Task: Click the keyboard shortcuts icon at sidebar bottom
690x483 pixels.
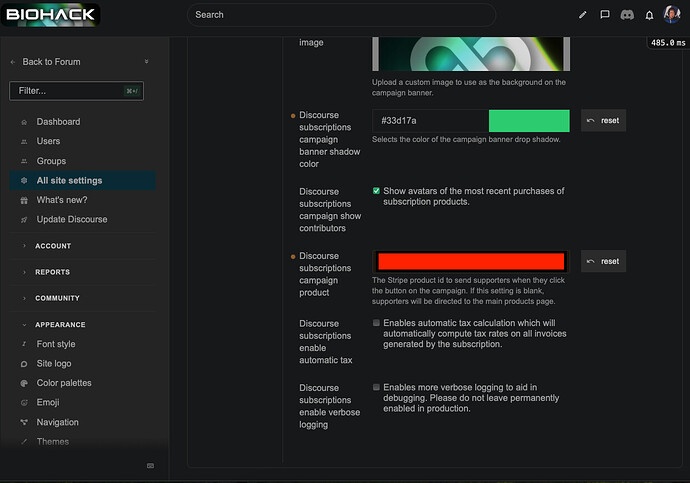Action: coord(150,465)
